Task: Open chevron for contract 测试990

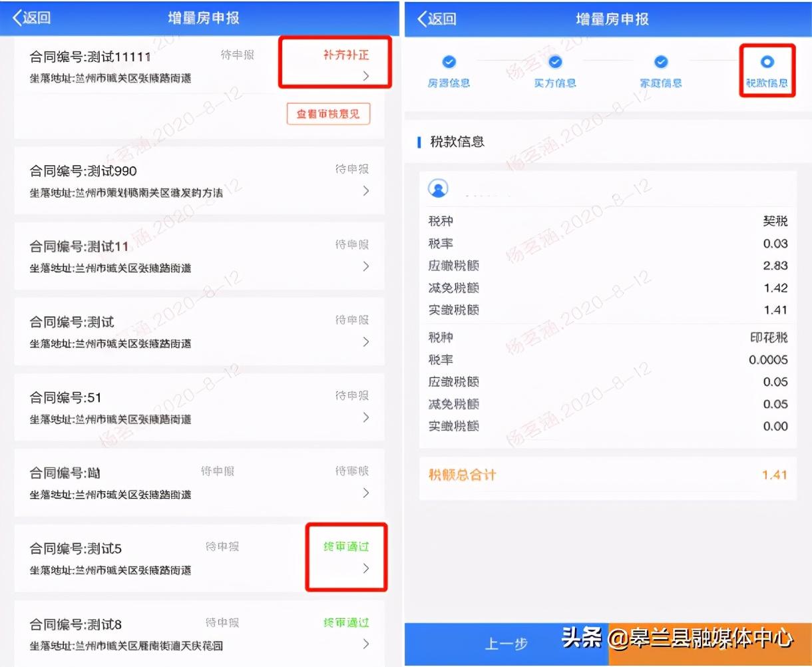Action: click(366, 191)
